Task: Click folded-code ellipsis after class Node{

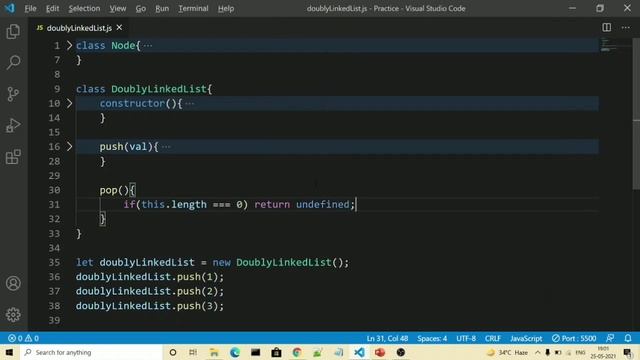Action: point(148,46)
